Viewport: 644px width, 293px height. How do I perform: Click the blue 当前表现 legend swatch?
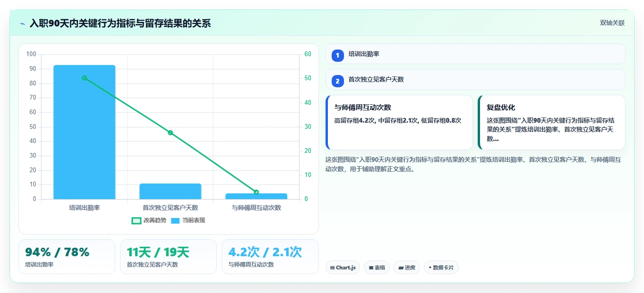[175, 221]
